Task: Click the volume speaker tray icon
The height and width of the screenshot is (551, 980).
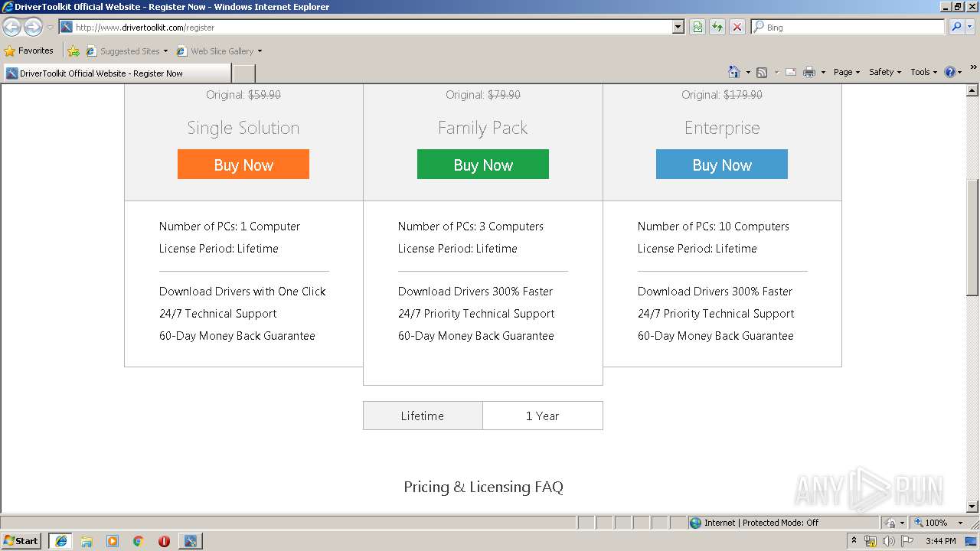Action: pos(889,541)
